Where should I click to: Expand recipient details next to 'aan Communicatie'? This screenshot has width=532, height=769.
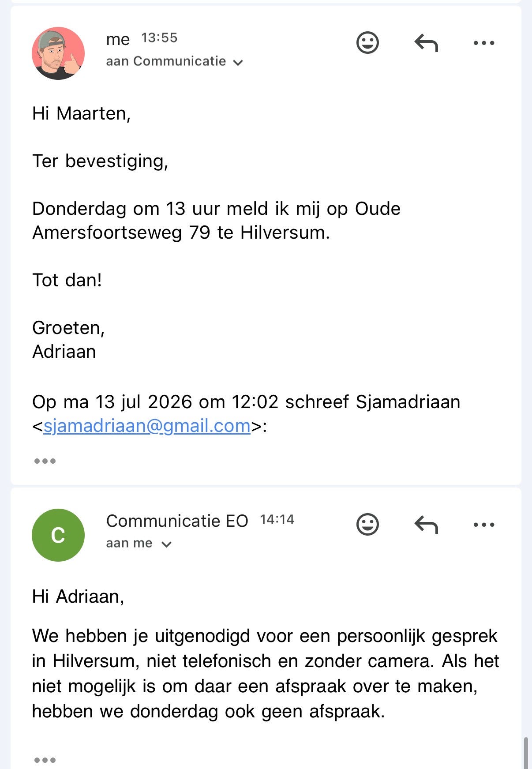[238, 63]
